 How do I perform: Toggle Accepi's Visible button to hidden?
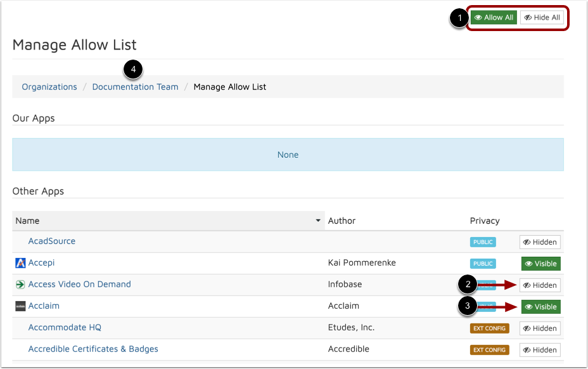point(540,263)
